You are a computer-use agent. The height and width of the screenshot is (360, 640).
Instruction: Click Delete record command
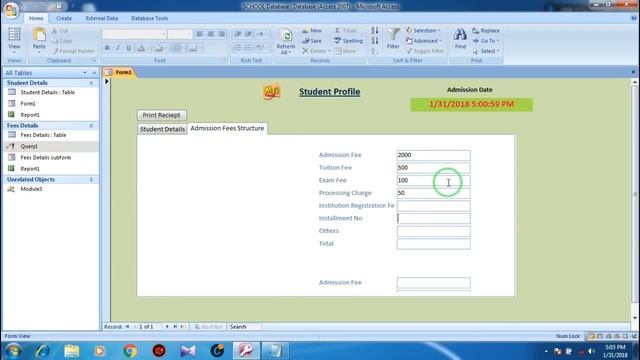316,51
